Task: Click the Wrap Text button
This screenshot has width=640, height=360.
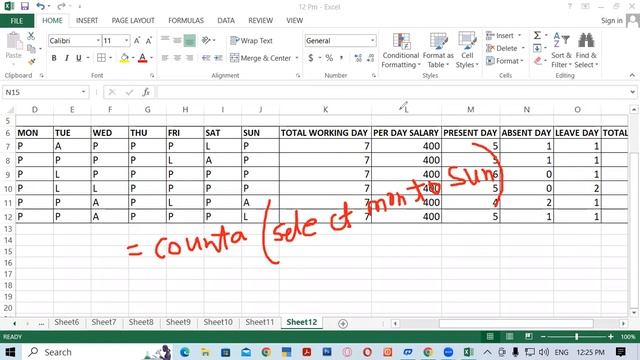Action: tap(251, 40)
